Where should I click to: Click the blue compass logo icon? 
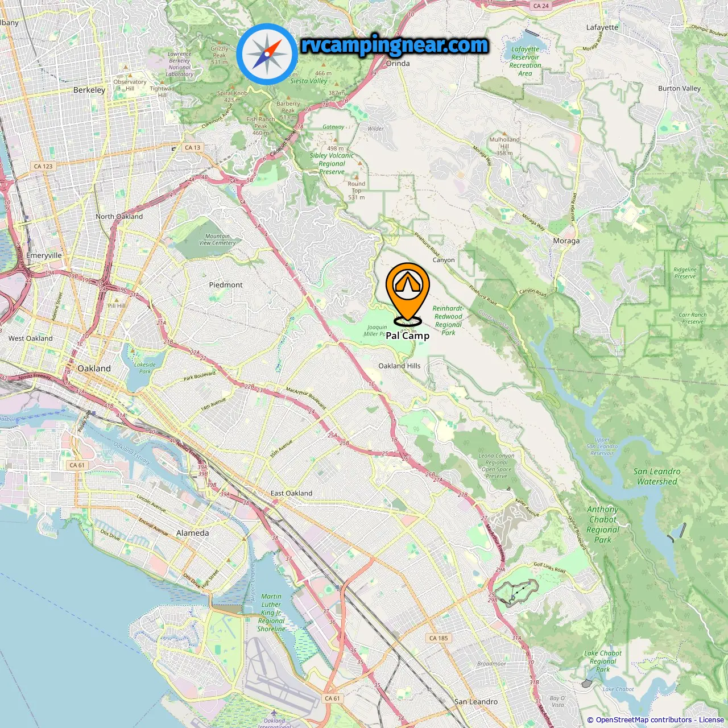click(x=267, y=55)
